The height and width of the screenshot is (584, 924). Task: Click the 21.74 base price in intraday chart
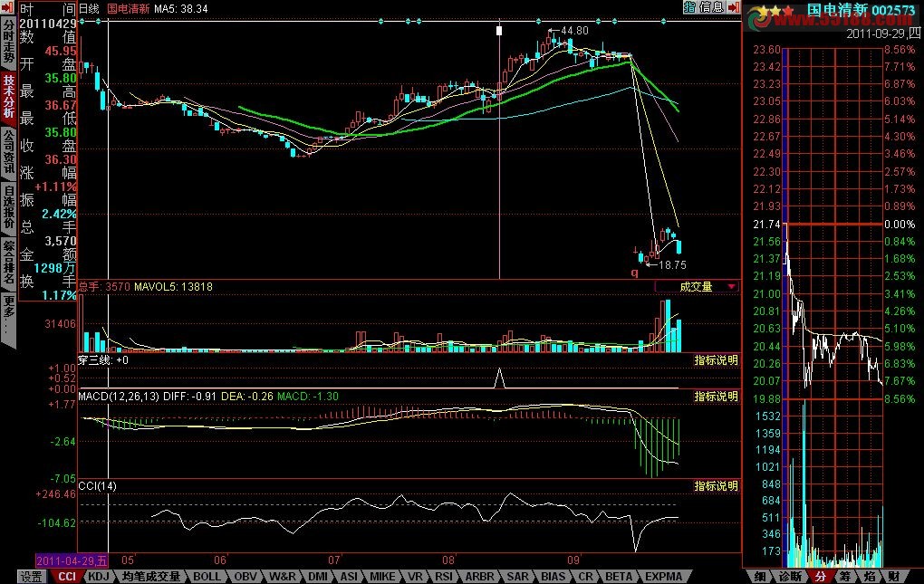(x=766, y=225)
